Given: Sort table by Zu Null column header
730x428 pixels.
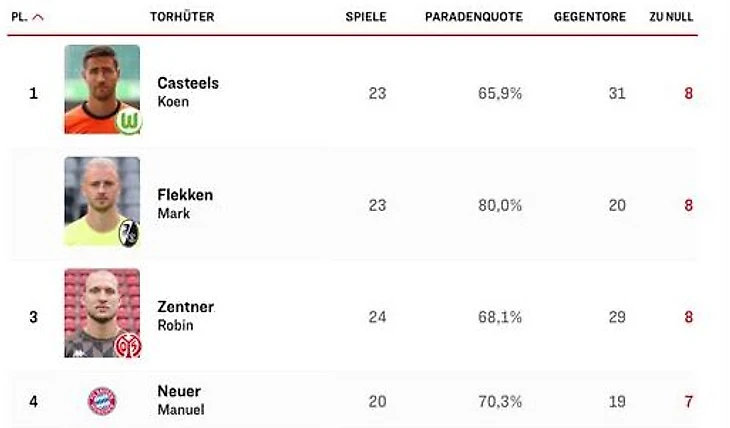Looking at the screenshot, I should 671,17.
